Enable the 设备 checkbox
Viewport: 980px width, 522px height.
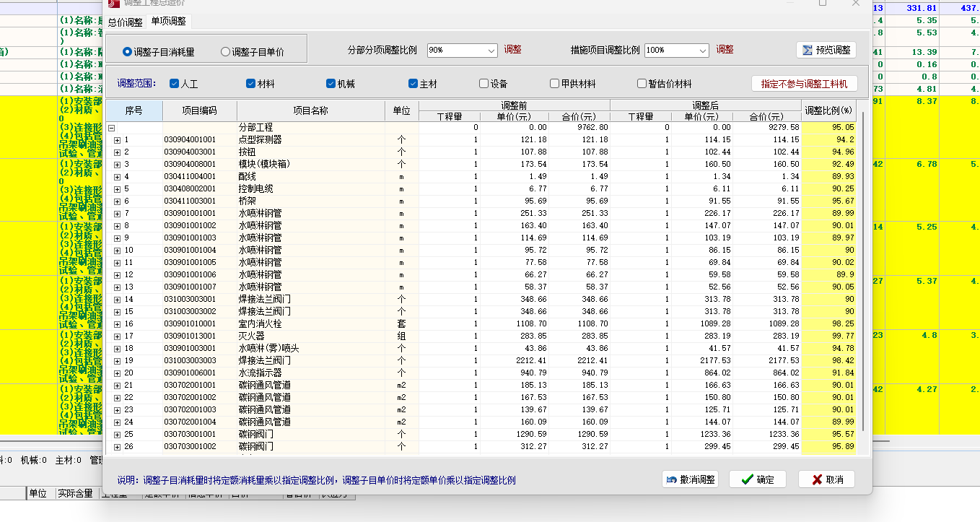(x=484, y=84)
